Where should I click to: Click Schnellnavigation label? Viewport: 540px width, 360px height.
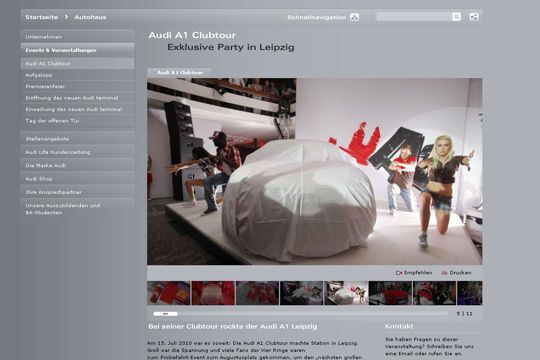tap(316, 17)
